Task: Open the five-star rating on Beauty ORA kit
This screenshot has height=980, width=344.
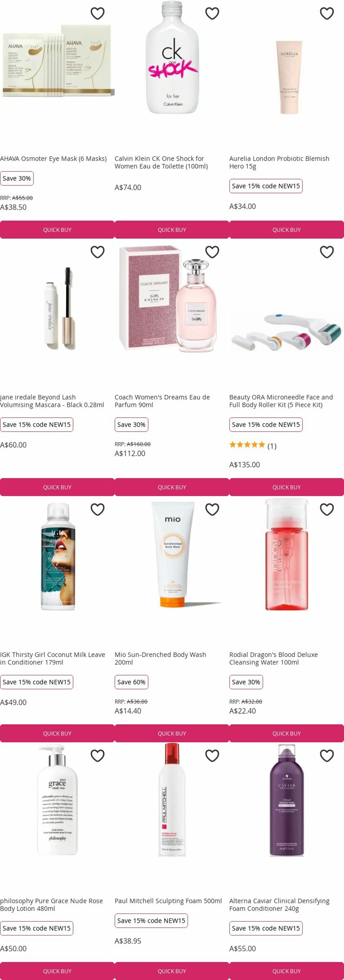Action: click(252, 446)
